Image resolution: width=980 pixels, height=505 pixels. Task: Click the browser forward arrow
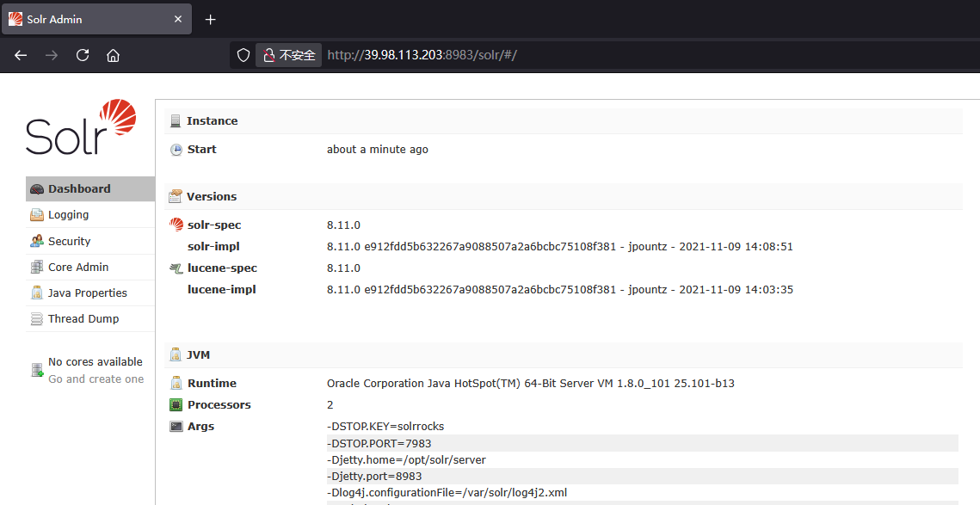click(x=52, y=55)
